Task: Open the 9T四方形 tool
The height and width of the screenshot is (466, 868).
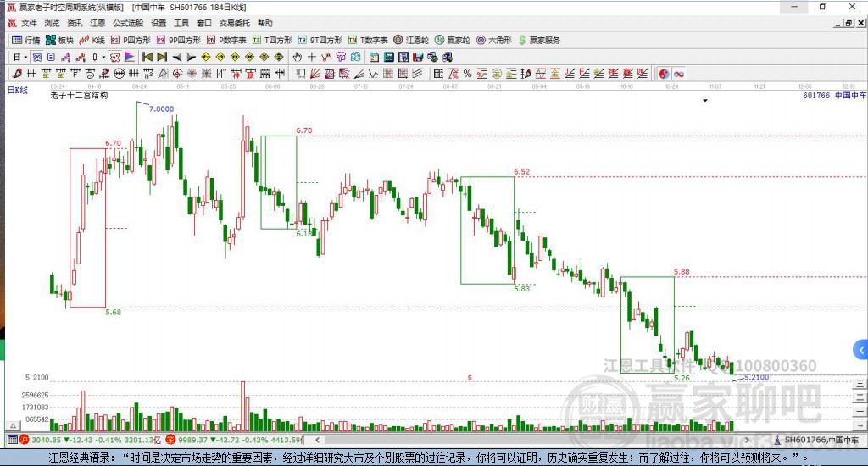Action: (320, 40)
